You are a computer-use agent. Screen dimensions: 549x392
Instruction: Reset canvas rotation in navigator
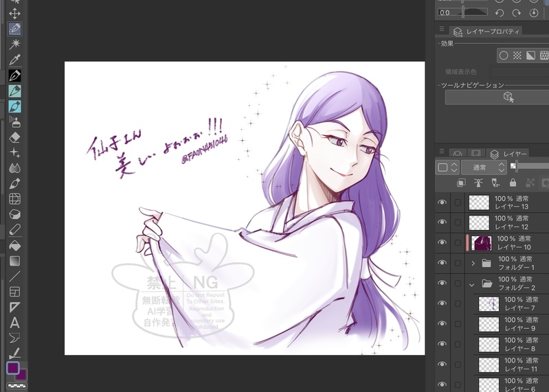[534, 13]
